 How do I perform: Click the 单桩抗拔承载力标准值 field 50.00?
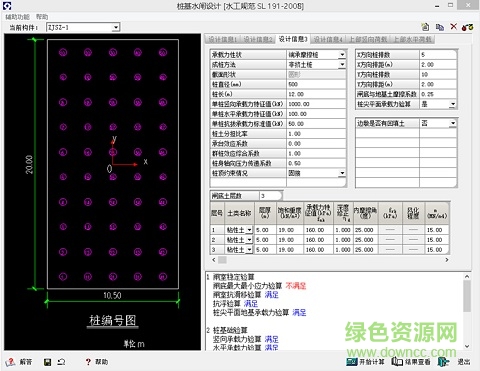pos(316,124)
